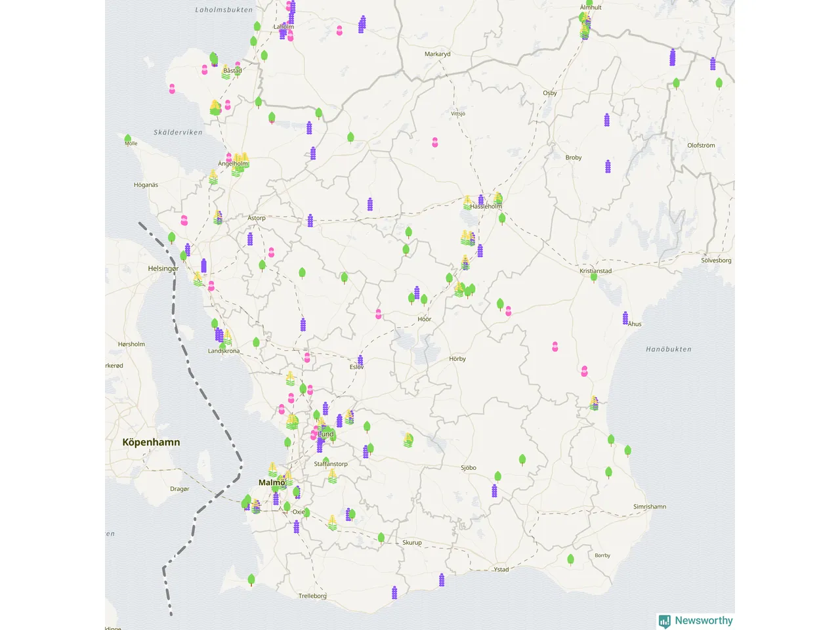Image resolution: width=840 pixels, height=630 pixels.
Task: Select the green tree marker northeast of Landskrona
Action: click(x=257, y=343)
